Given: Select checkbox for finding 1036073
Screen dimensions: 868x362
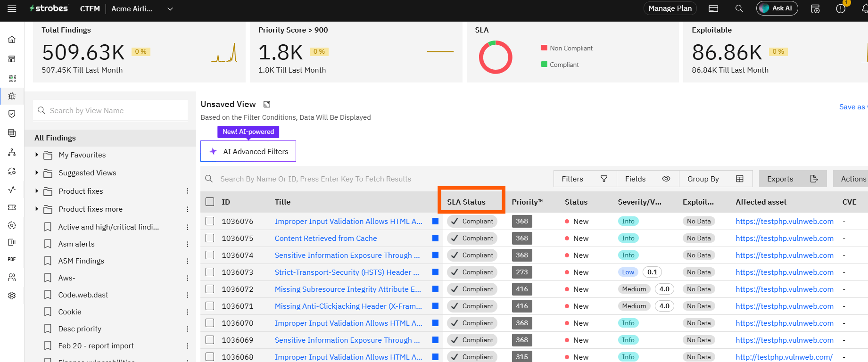Looking at the screenshot, I should 210,272.
